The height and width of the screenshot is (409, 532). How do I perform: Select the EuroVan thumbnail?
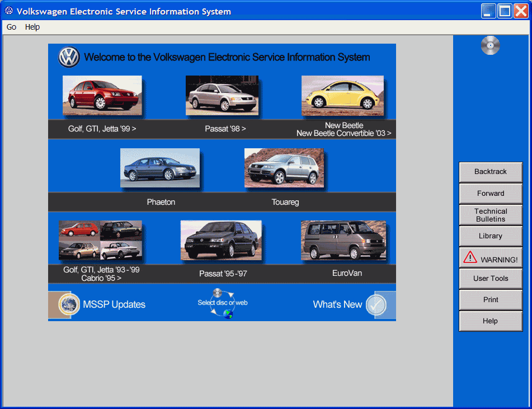click(x=343, y=241)
